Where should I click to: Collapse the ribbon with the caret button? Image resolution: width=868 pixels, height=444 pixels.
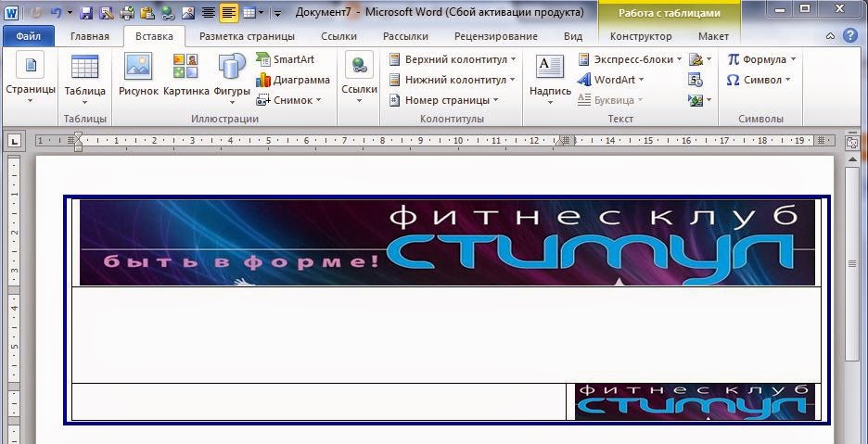coord(830,36)
